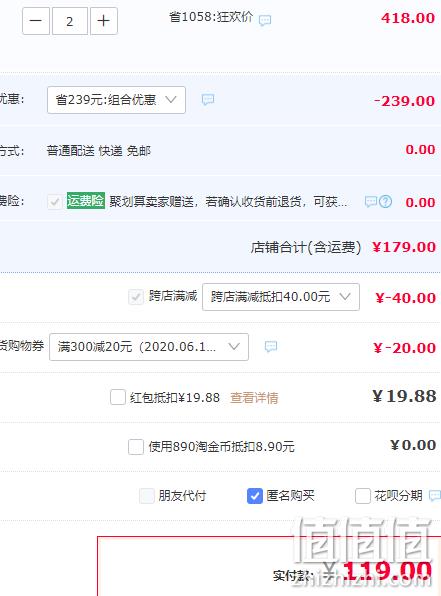Enable 使用890淘金币抵扣8.90元 checkbox
The image size is (441, 596).
(x=136, y=447)
